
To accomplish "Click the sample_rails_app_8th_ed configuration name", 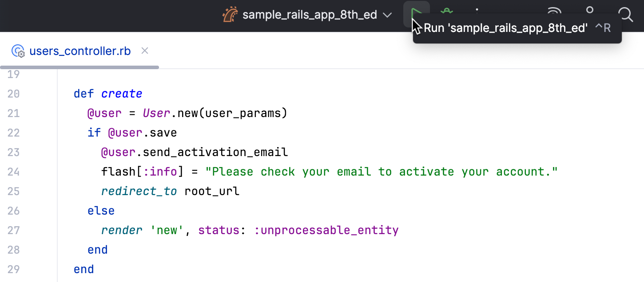I will click(x=309, y=15).
